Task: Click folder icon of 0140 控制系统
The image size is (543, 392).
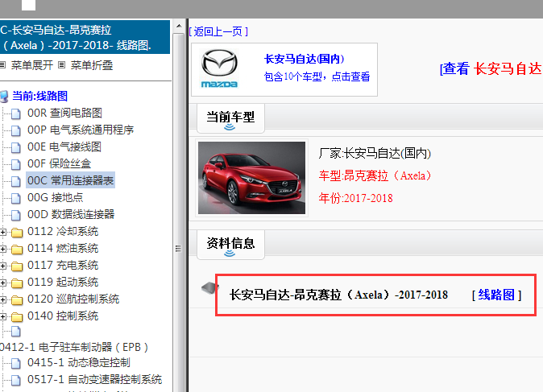Action: click(x=17, y=317)
